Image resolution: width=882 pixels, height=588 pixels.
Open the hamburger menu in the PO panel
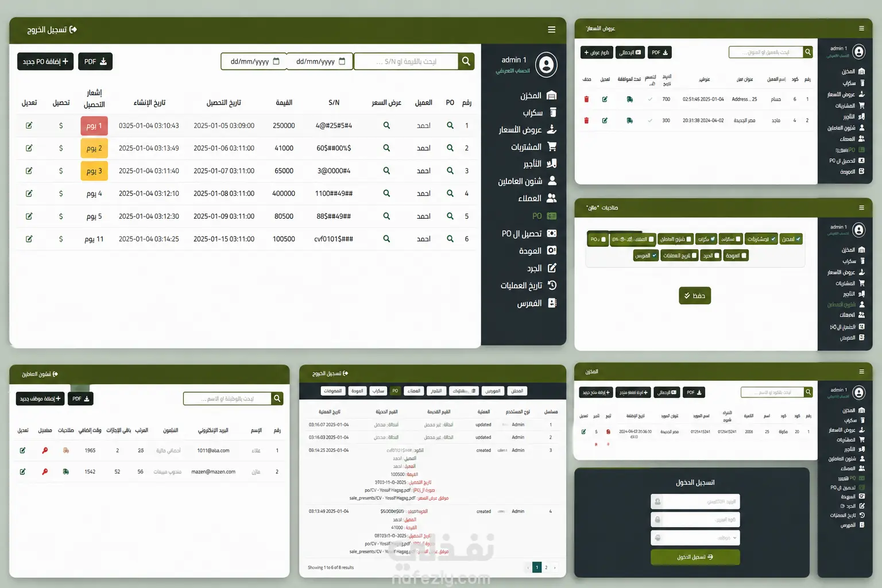coord(551,30)
